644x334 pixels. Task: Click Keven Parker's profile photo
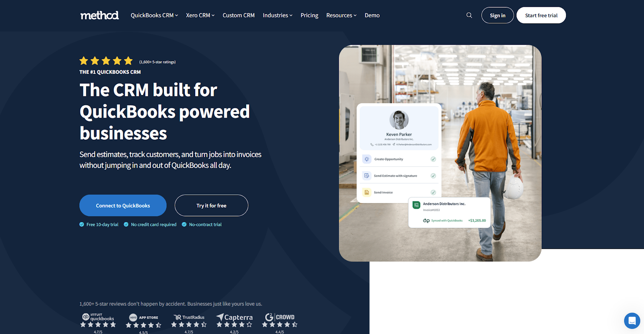[399, 120]
